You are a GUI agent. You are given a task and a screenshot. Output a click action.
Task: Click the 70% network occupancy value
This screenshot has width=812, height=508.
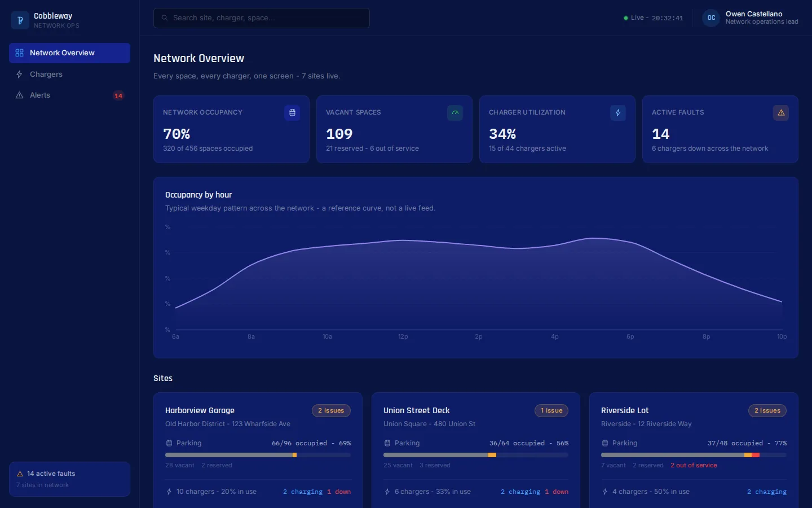click(176, 134)
